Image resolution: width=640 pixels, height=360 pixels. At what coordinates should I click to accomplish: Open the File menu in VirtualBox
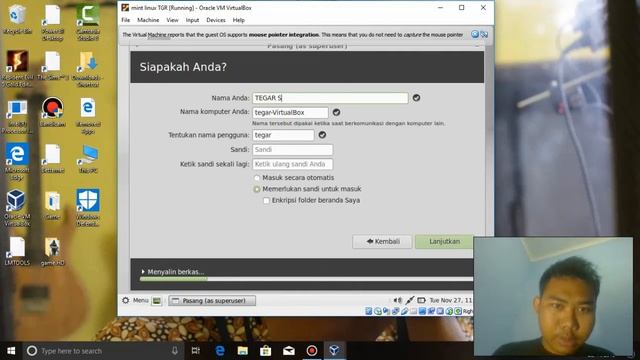pos(125,20)
